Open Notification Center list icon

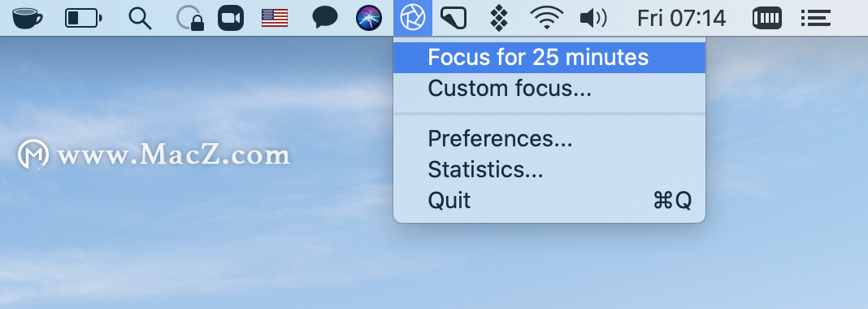[x=816, y=18]
